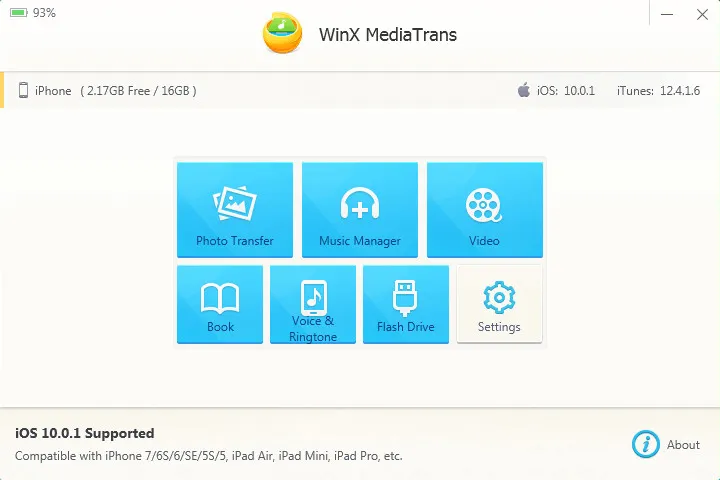Open the Video film reel tile
The image size is (721, 480).
(485, 210)
